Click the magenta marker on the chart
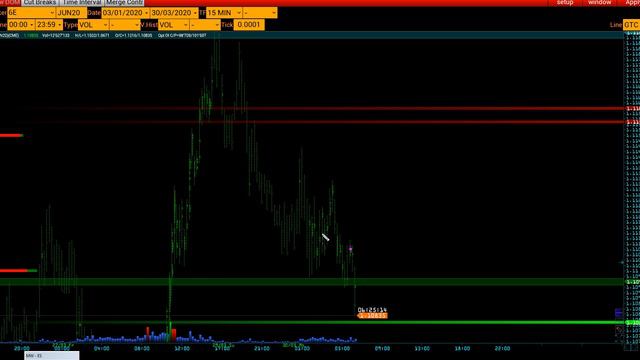Screen dimensions: 640x360 point(350,249)
